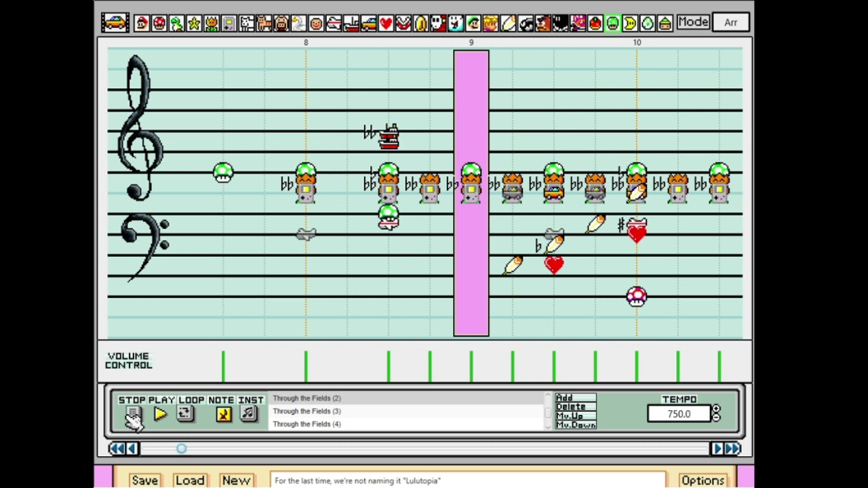Click Mv.Up to move song up
Viewport: 868px width, 488px height.
576,415
